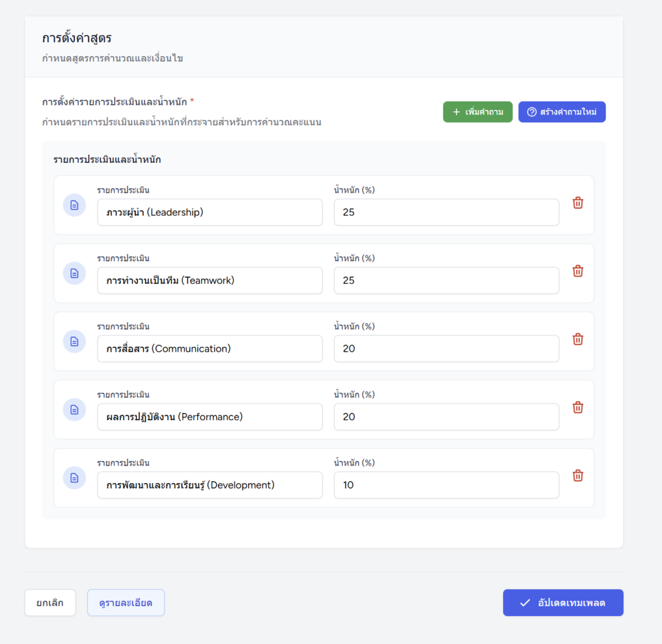The image size is (662, 644).
Task: Click the green เพิ่มคำถาม button
Action: (478, 112)
